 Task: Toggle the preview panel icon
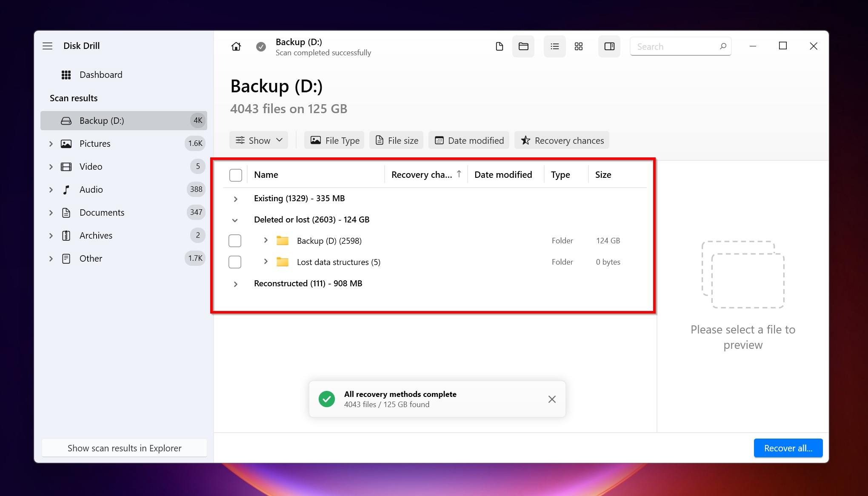[609, 46]
